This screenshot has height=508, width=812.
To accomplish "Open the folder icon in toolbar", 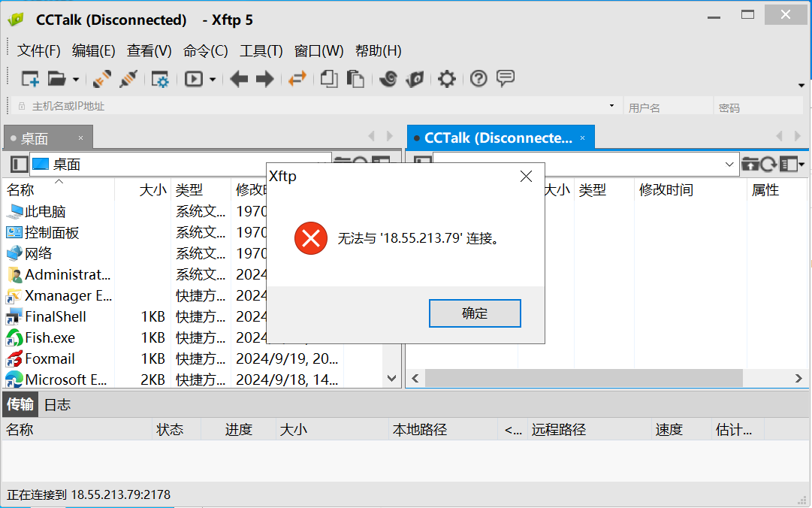I will 56,79.
